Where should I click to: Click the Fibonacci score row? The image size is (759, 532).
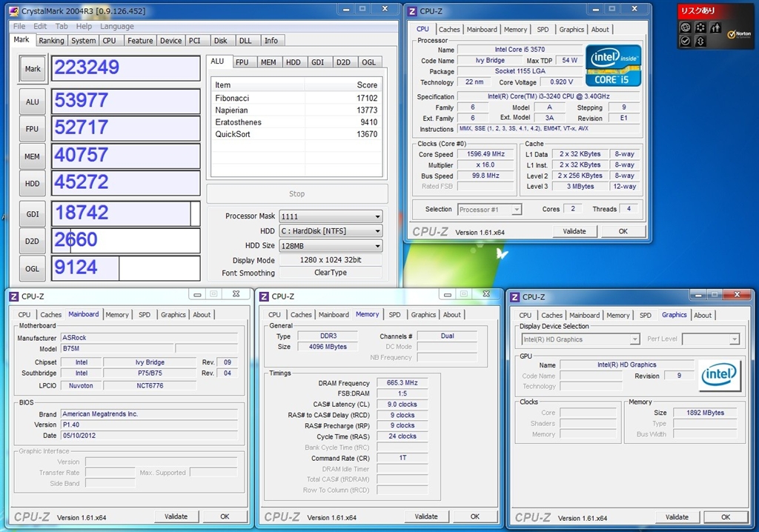(x=296, y=98)
